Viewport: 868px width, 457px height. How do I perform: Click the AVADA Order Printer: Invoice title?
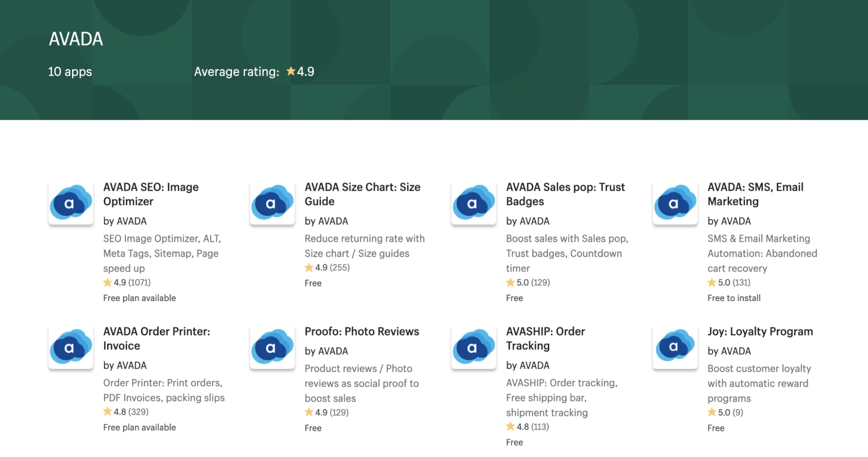[157, 338]
